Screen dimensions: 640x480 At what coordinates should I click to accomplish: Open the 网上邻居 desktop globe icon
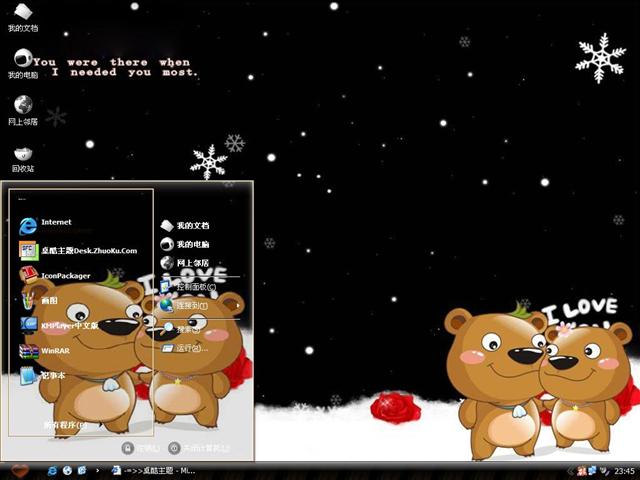pos(23,110)
